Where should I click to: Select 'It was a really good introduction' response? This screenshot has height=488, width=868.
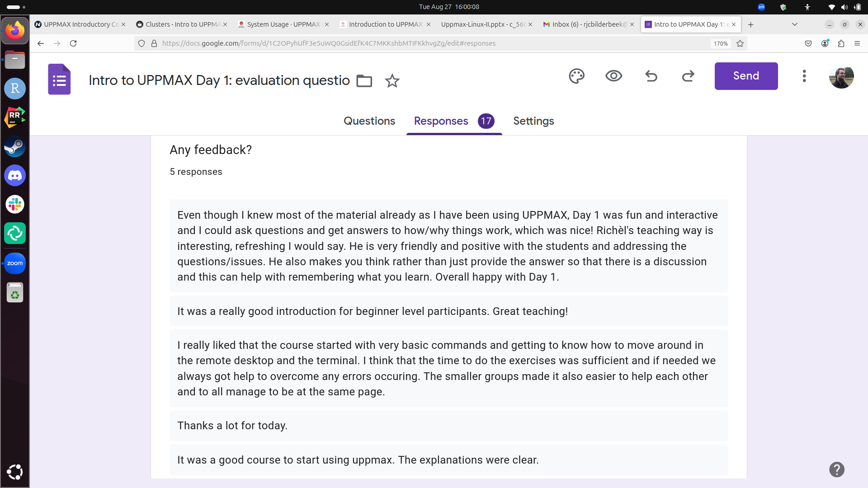click(448, 311)
